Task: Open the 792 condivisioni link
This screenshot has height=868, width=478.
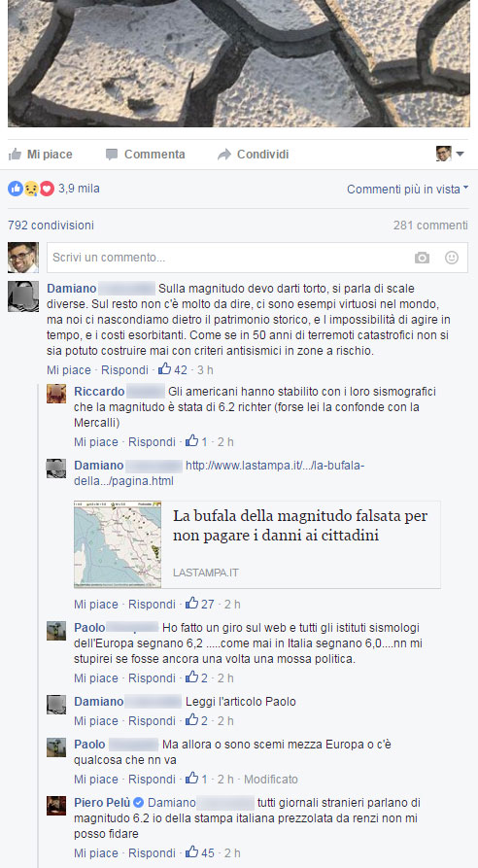Action: tap(51, 226)
